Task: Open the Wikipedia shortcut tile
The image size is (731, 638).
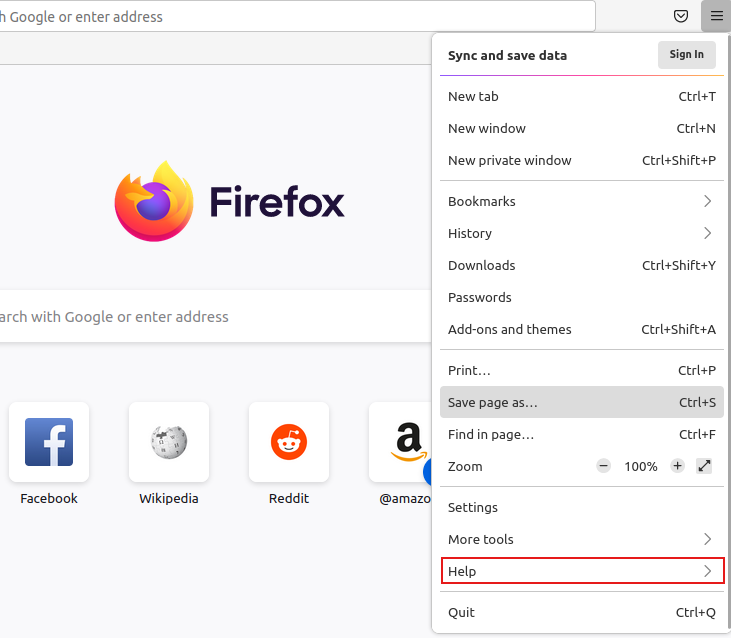Action: [169, 442]
